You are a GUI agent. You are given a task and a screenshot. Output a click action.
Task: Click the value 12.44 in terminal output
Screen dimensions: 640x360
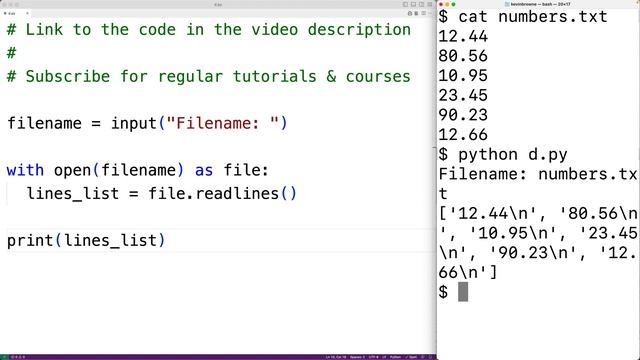pos(463,37)
